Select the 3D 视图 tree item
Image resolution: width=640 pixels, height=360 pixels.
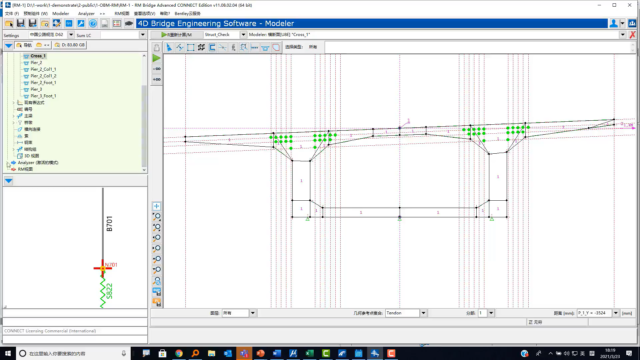coord(31,156)
